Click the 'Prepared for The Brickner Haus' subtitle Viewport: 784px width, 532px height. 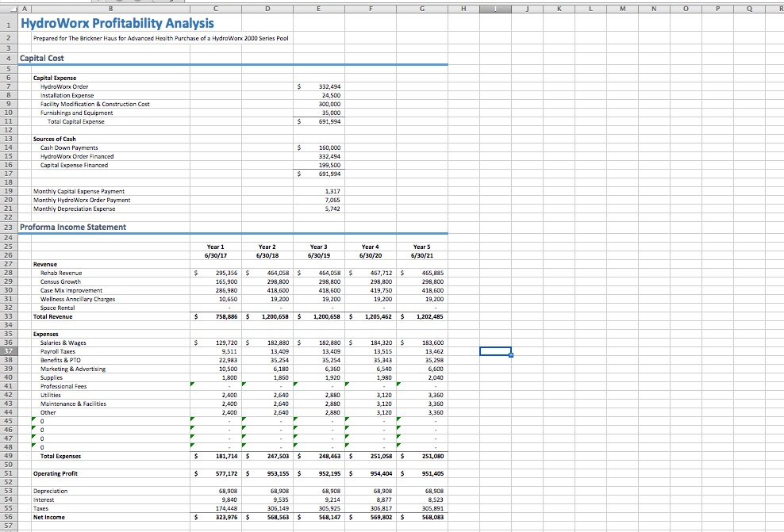(160, 39)
